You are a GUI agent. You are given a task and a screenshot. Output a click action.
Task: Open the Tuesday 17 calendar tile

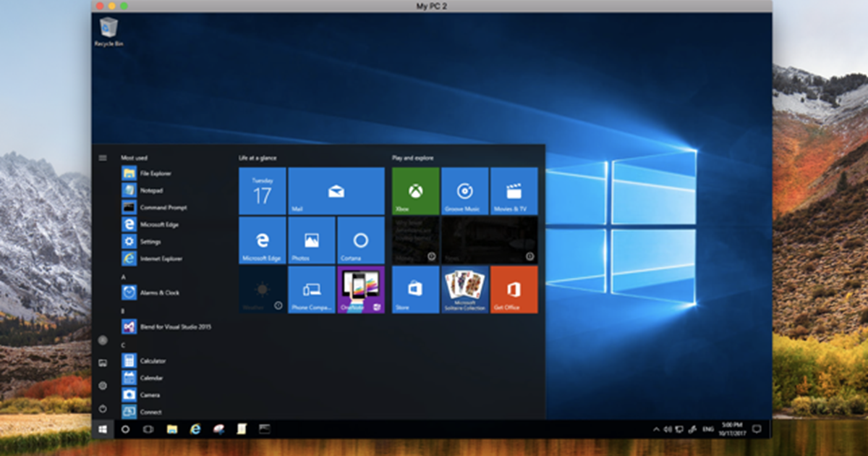point(262,191)
